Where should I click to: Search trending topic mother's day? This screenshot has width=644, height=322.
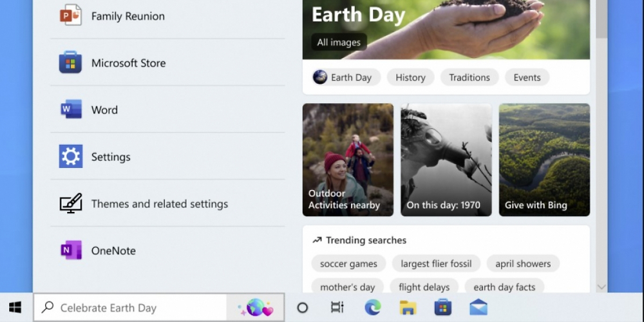click(x=348, y=287)
